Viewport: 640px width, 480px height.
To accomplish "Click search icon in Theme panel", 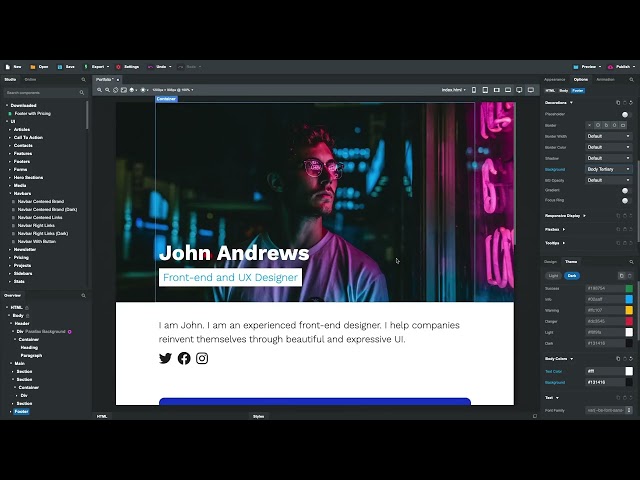I will [x=631, y=262].
